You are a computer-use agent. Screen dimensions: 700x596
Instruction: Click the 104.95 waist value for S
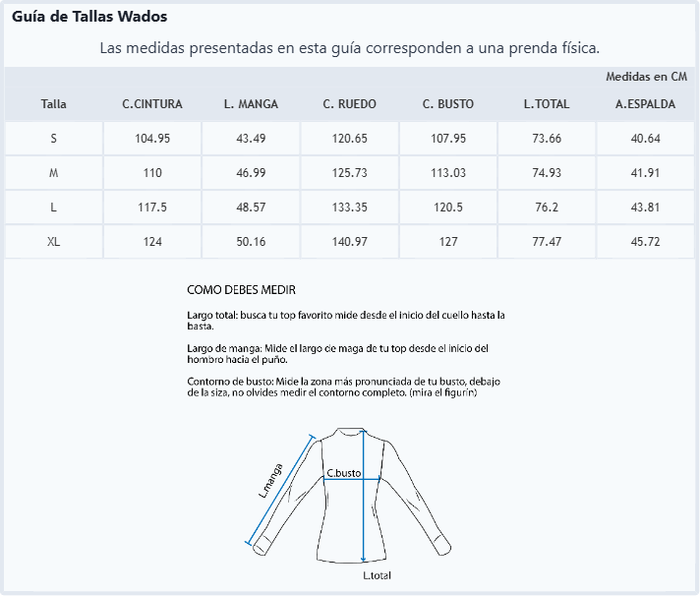click(x=152, y=139)
